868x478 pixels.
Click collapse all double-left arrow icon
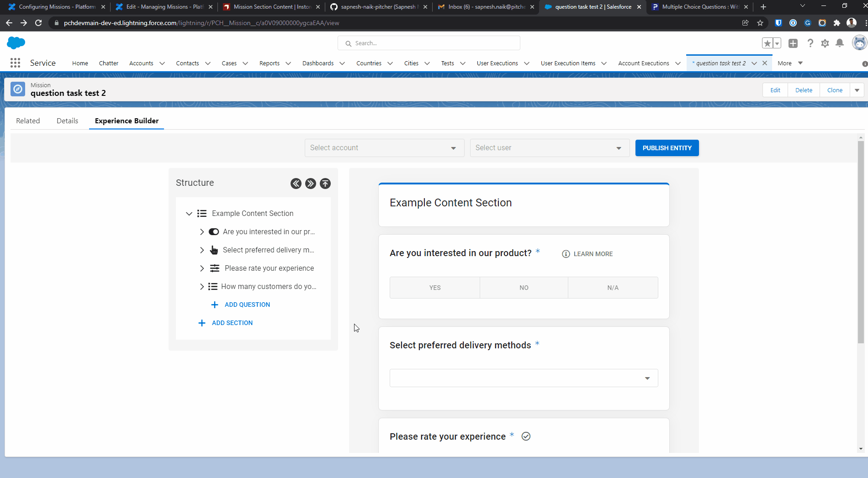click(x=296, y=184)
